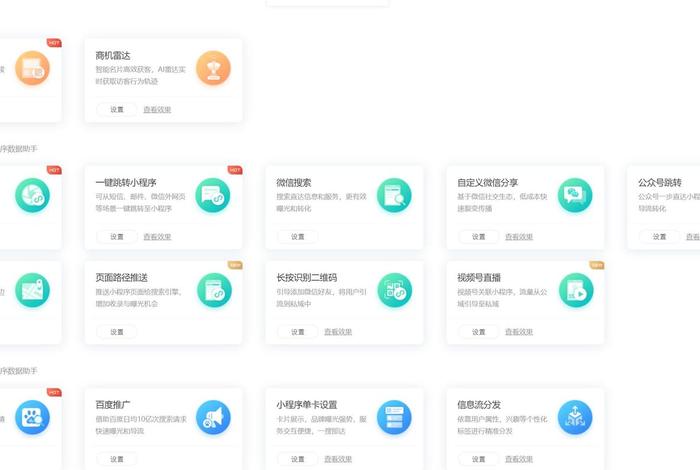Viewport: 700px width, 470px height.
Task: Open 设置 for 微信搜索
Action: pyautogui.click(x=298, y=237)
